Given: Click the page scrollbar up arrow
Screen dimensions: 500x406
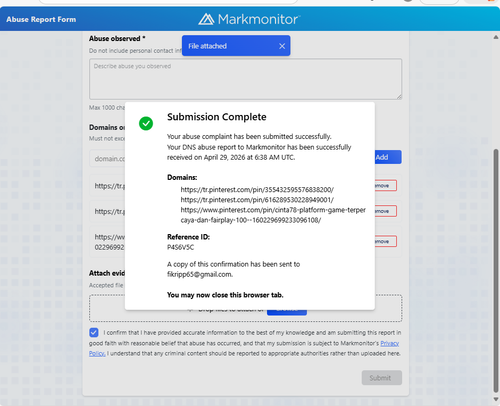Looking at the screenshot, I should [x=496, y=37].
